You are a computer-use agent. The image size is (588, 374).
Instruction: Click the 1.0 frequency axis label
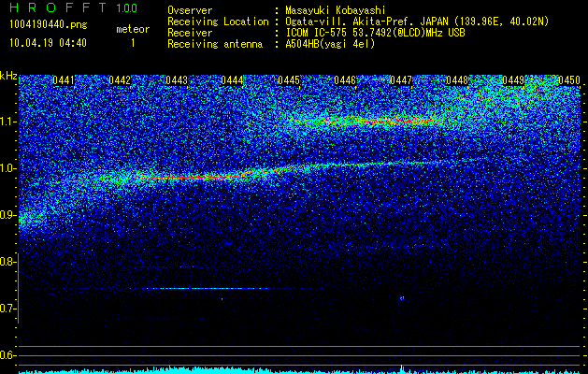(8, 168)
